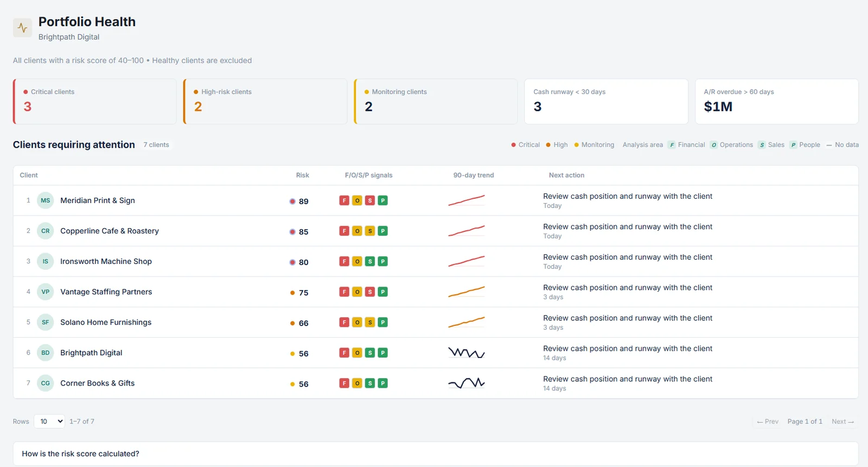Click the People P icon in the legend
Viewport: 868px width, 467px height.
coord(793,145)
